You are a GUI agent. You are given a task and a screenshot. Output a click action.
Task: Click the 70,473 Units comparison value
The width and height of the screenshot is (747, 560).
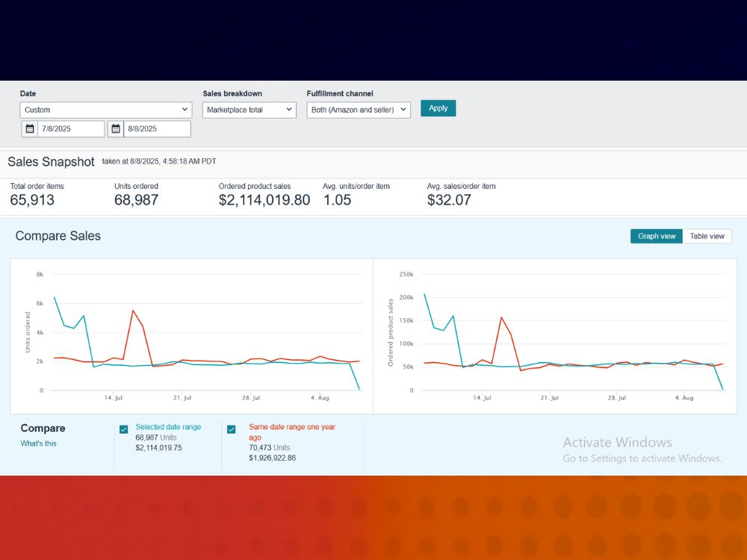269,447
